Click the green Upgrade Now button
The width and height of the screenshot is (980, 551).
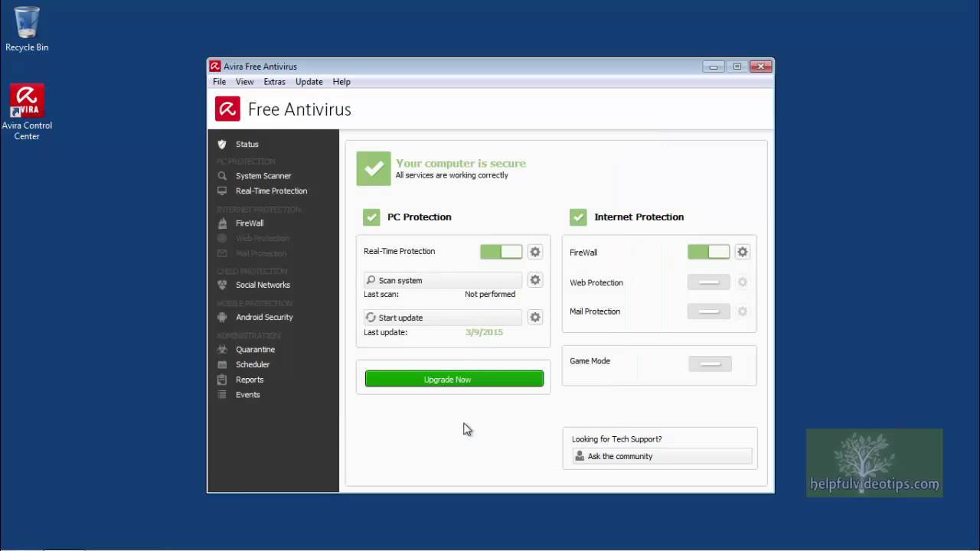pos(454,379)
